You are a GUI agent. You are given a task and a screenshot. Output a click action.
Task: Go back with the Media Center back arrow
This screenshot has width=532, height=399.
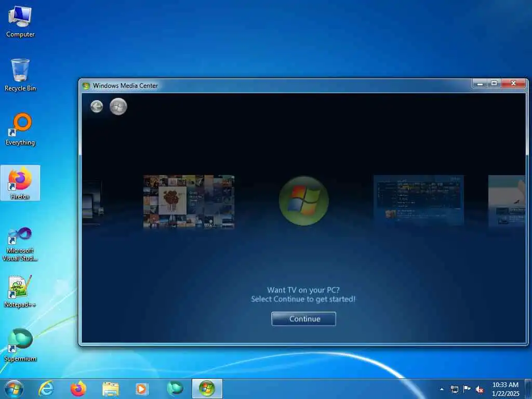coord(97,107)
